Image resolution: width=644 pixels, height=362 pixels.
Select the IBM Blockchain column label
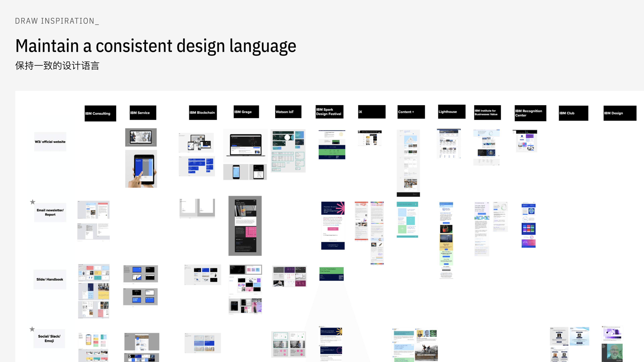(x=203, y=113)
